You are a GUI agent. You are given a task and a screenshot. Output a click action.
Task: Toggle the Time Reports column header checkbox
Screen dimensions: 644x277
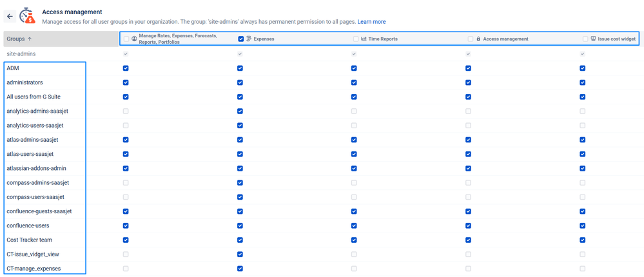355,39
